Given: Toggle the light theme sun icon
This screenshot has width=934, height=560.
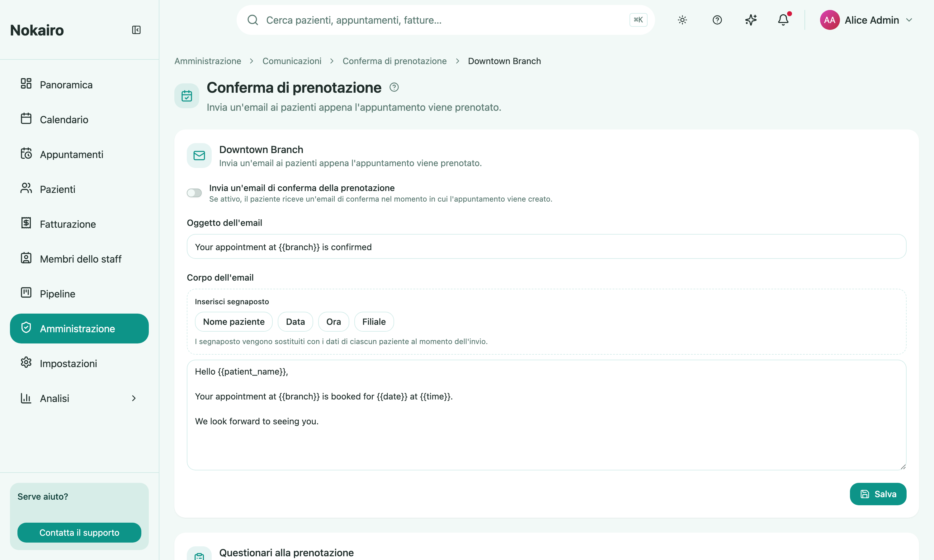Looking at the screenshot, I should click(682, 20).
